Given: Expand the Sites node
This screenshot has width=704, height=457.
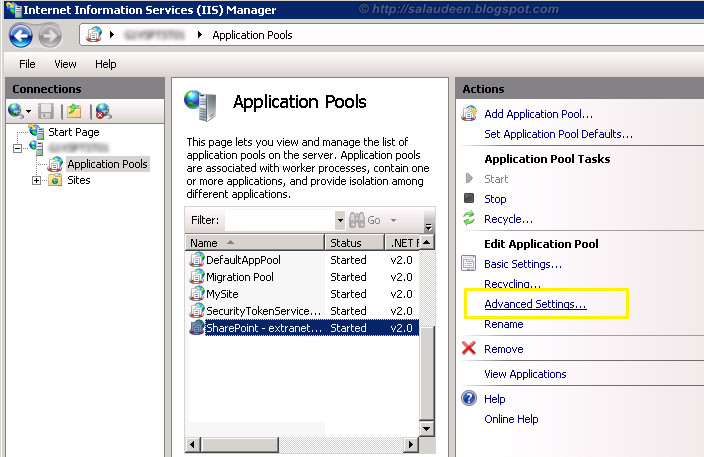Looking at the screenshot, I should (36, 180).
